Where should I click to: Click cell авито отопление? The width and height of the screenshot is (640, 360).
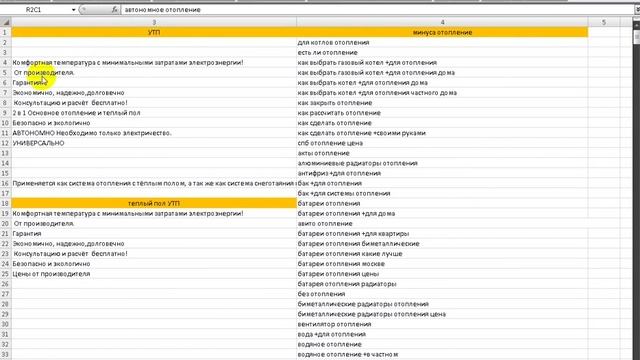tap(442, 224)
